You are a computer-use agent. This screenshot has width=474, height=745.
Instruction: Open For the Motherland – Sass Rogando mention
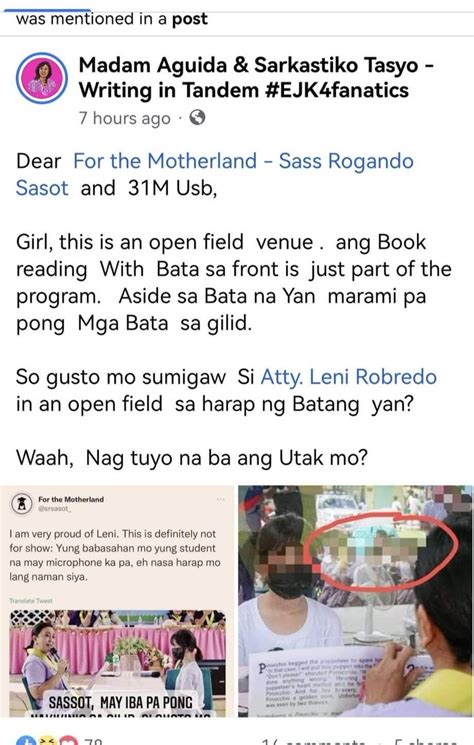(215, 174)
